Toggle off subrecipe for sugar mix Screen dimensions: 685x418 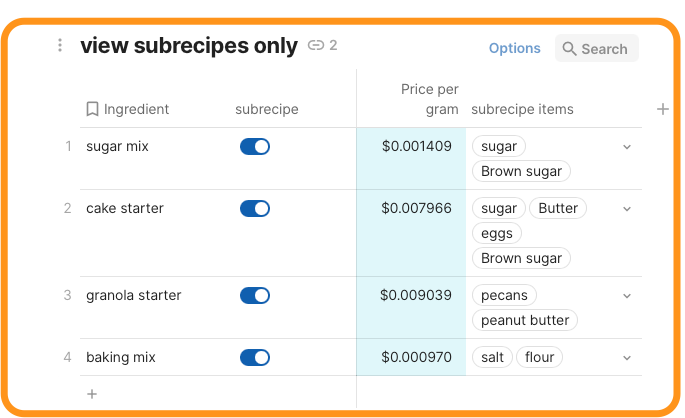pos(255,147)
